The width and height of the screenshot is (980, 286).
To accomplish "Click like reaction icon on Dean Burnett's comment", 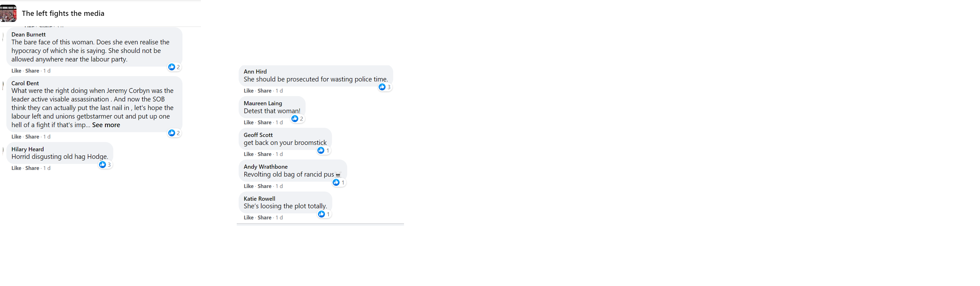I will point(172,67).
